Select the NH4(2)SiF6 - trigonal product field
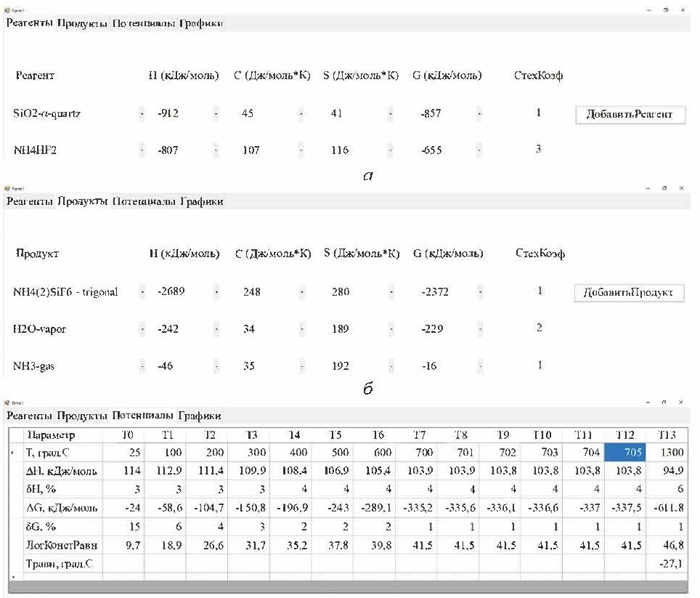The height and width of the screenshot is (598, 700). click(65, 292)
